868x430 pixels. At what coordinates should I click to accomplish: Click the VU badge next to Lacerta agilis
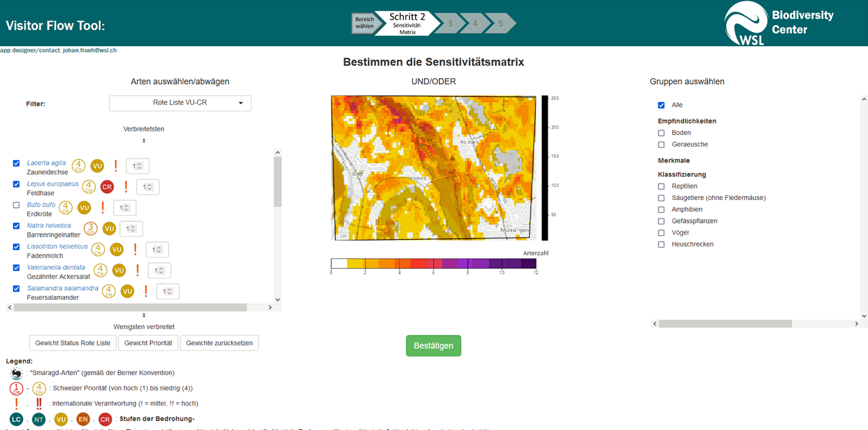point(97,166)
